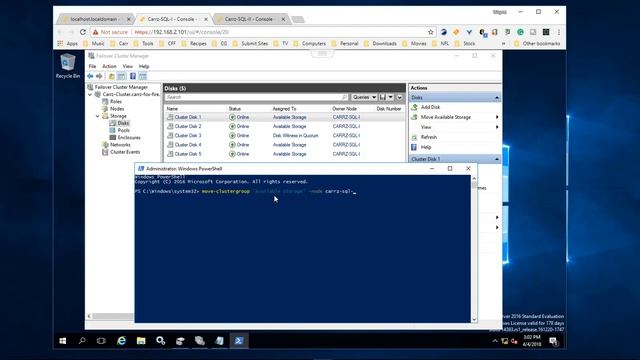Viewport: 640px width, 360px height.
Task: Click the blue help book toolbar icon
Action: pos(133,76)
